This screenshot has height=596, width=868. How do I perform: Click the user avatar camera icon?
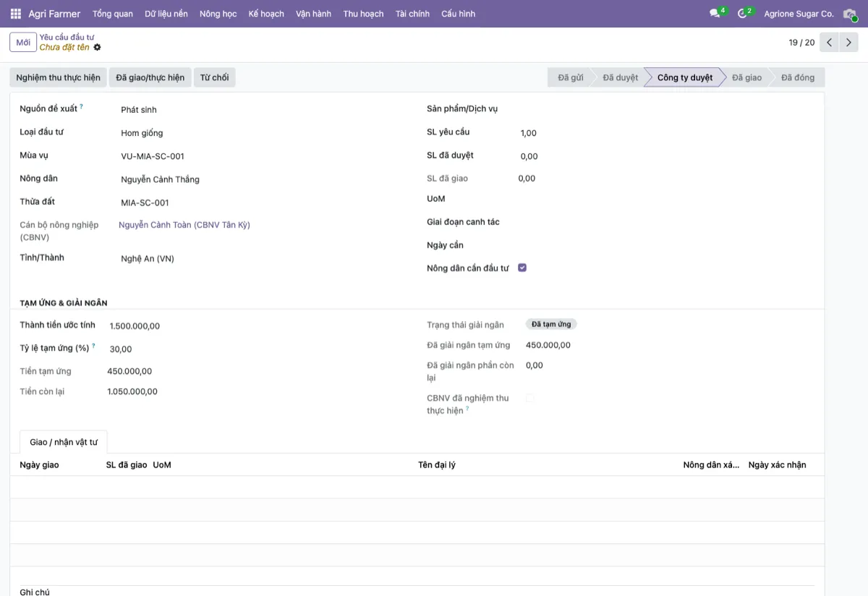click(850, 14)
